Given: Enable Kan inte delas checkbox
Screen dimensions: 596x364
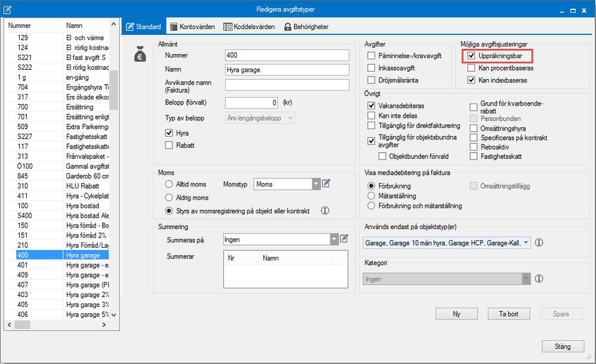Looking at the screenshot, I should 371,115.
